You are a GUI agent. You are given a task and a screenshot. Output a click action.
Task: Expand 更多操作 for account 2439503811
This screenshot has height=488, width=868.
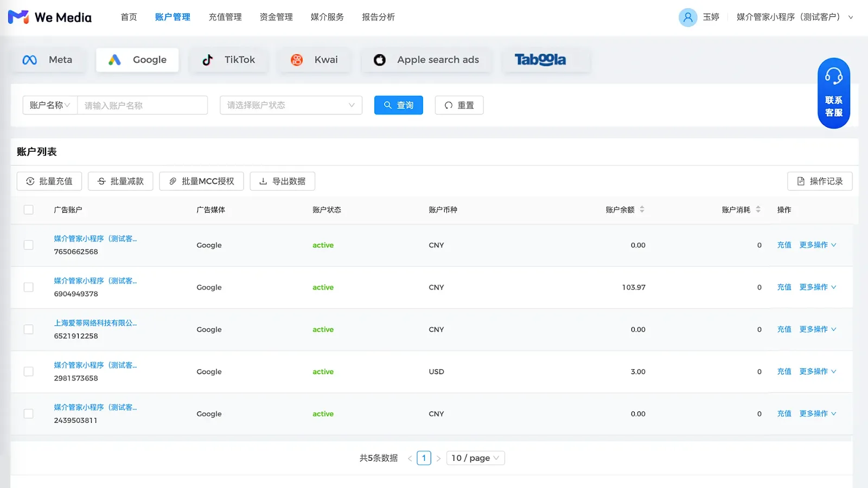click(x=818, y=414)
